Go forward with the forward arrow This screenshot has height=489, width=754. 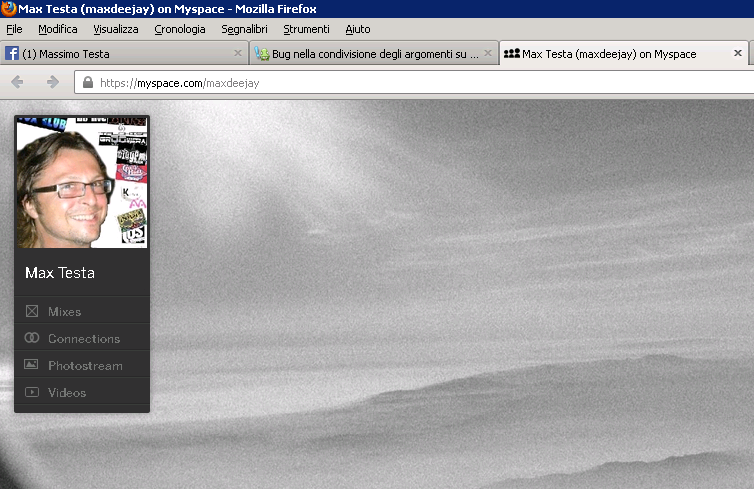click(53, 82)
